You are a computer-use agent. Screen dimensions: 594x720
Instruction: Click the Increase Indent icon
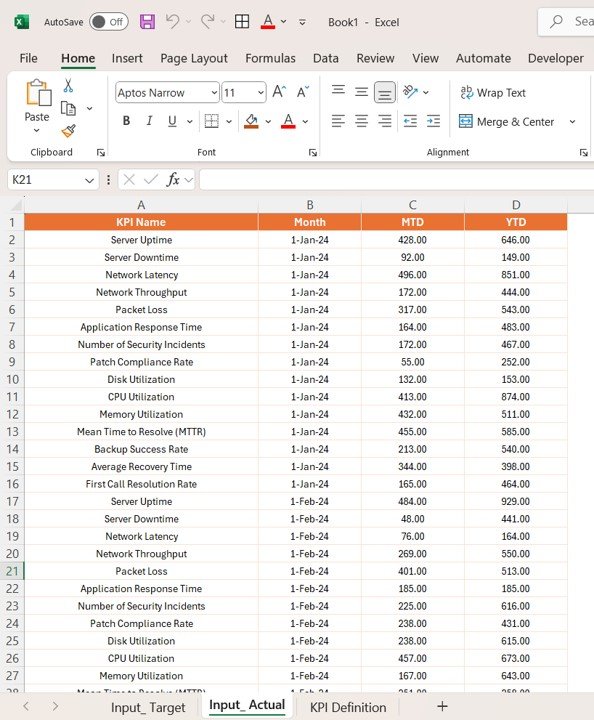tap(433, 121)
